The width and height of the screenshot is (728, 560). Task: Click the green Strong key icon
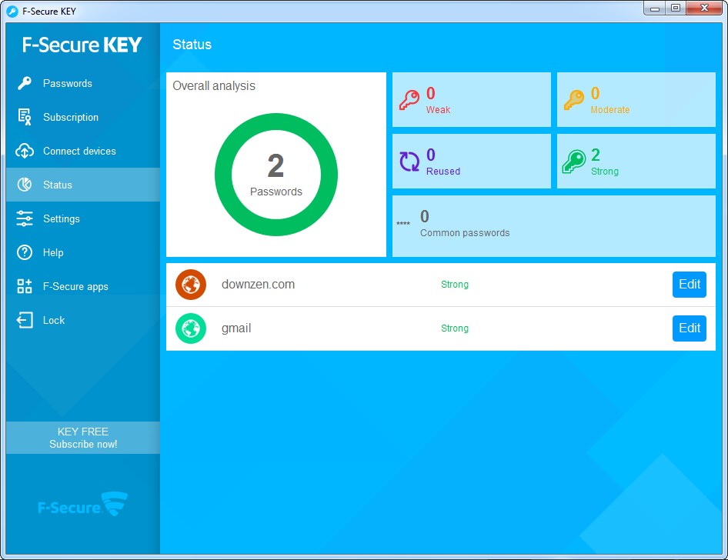click(574, 162)
